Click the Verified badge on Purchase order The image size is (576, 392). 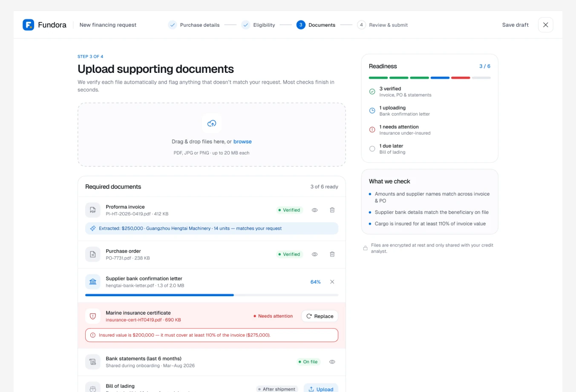click(289, 254)
